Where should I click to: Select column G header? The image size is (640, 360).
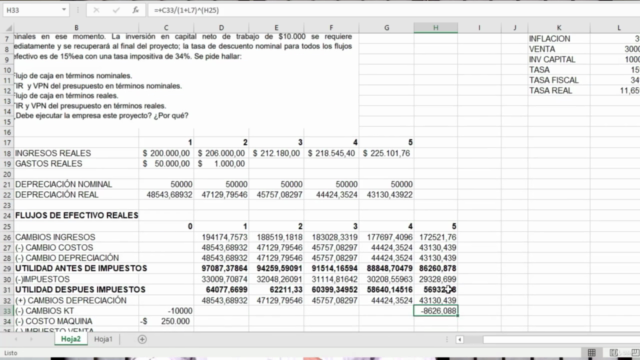387,28
